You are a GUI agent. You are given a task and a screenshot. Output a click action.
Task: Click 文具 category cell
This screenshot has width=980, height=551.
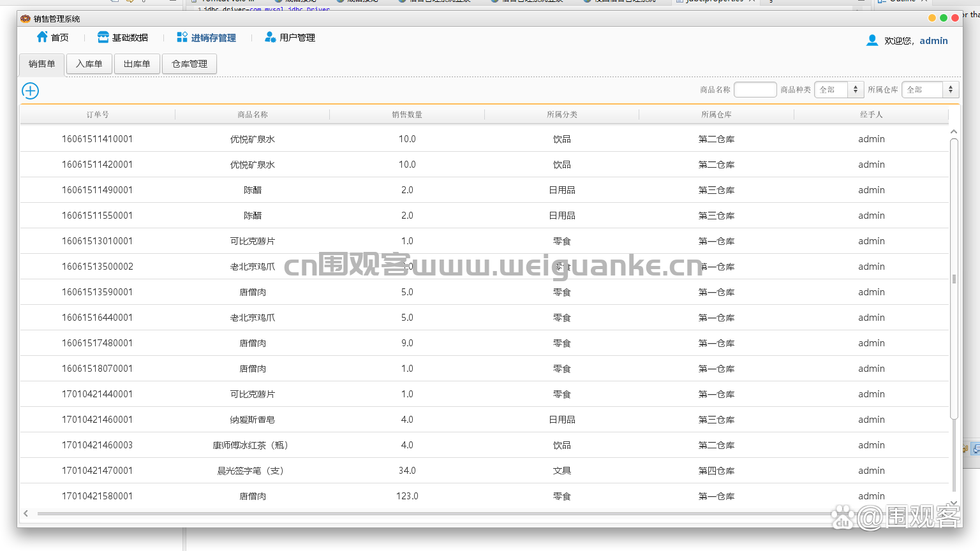pyautogui.click(x=562, y=471)
